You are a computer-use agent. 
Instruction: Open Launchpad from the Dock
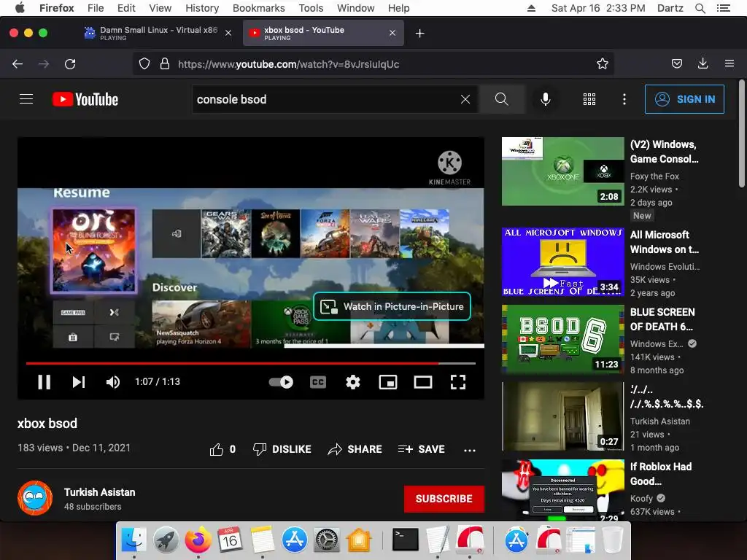(166, 540)
